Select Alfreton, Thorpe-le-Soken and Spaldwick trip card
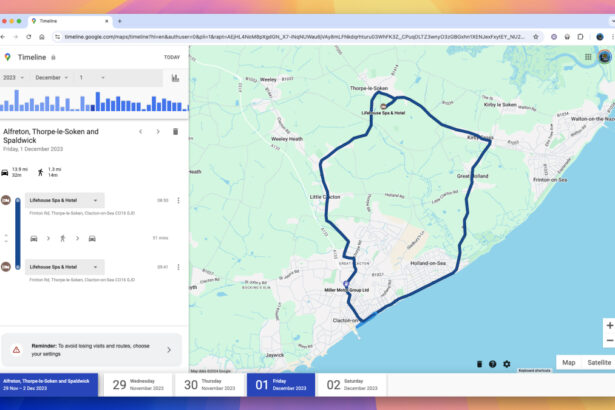 pos(49,385)
